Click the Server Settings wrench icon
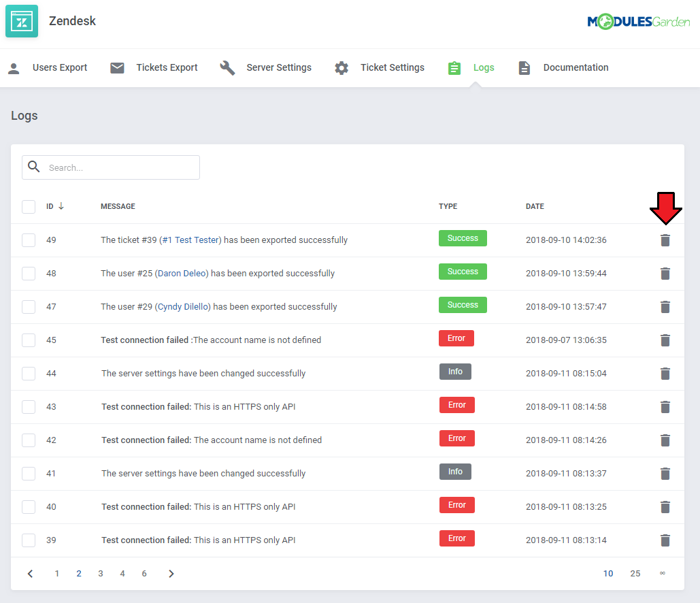The height and width of the screenshot is (603, 700). click(227, 68)
